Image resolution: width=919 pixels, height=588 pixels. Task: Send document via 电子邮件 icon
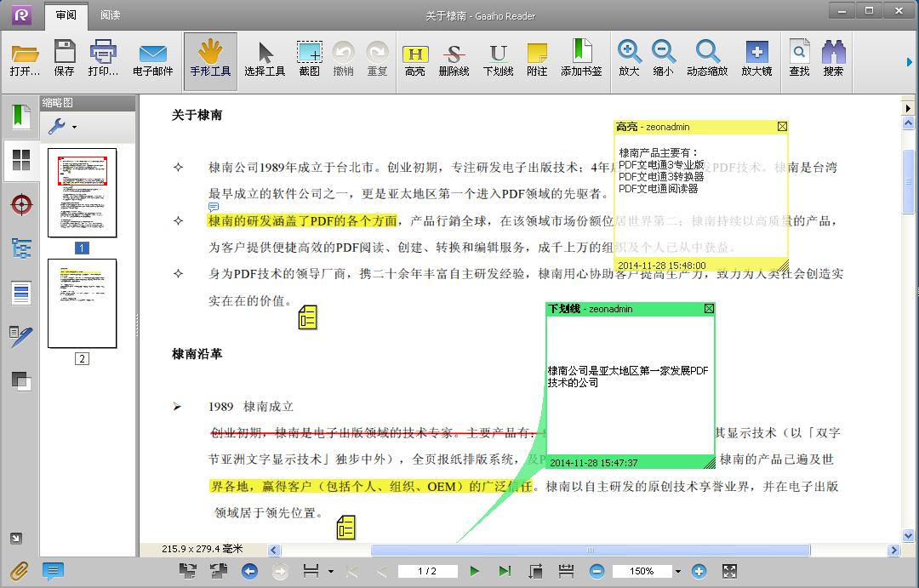click(153, 58)
